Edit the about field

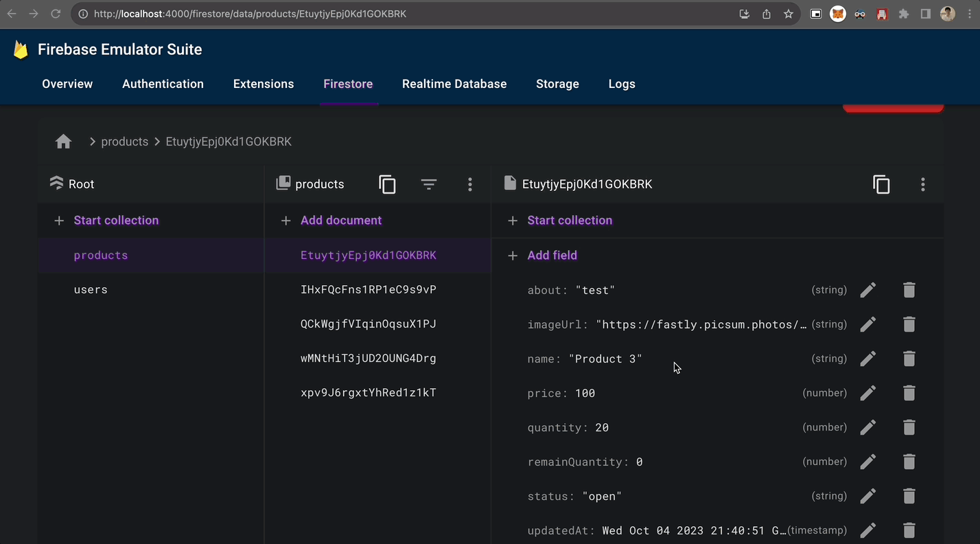pos(868,290)
